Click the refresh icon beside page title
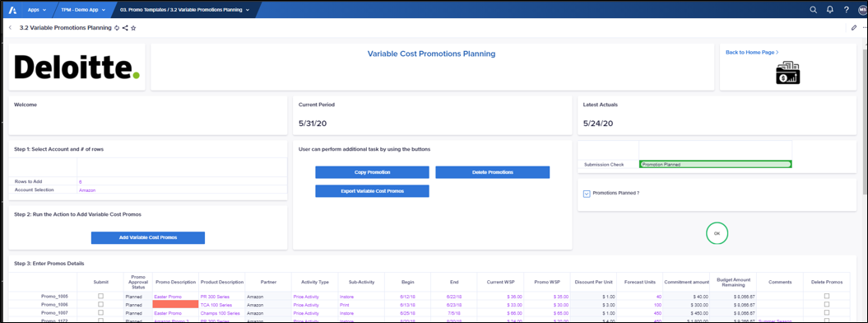The image size is (868, 323). [x=117, y=27]
